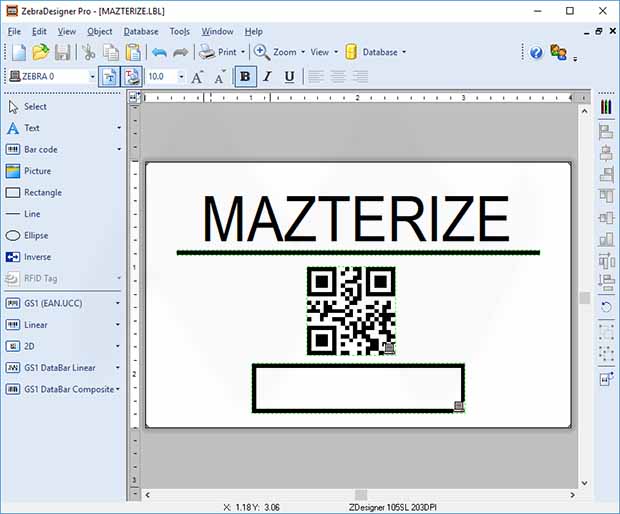Open the Tools menu

click(180, 32)
